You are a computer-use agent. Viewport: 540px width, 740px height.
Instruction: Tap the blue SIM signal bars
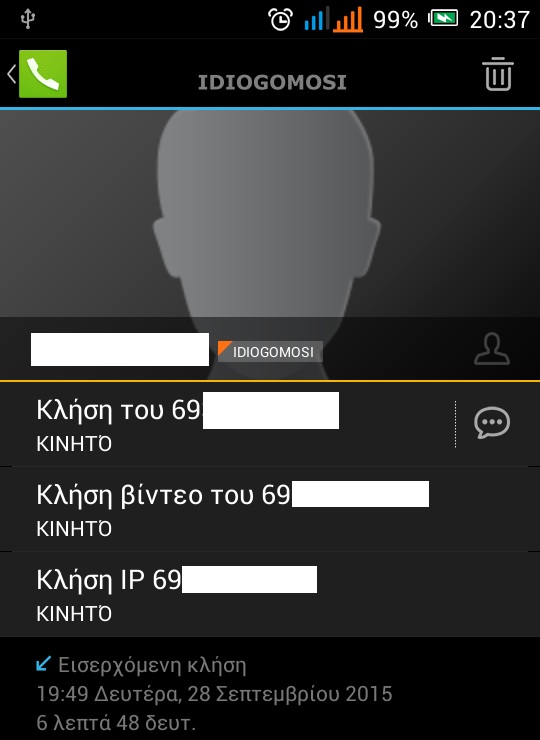coord(317,19)
